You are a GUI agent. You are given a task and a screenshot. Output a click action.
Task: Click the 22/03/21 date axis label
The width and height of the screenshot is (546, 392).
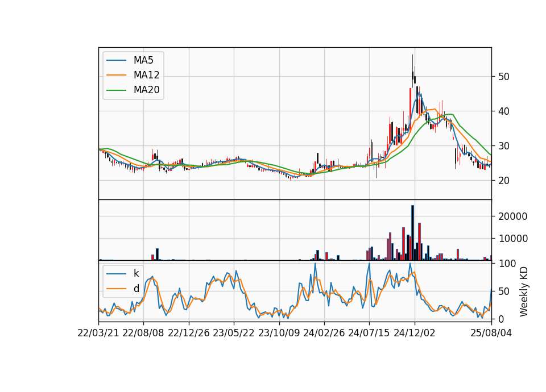(x=98, y=333)
